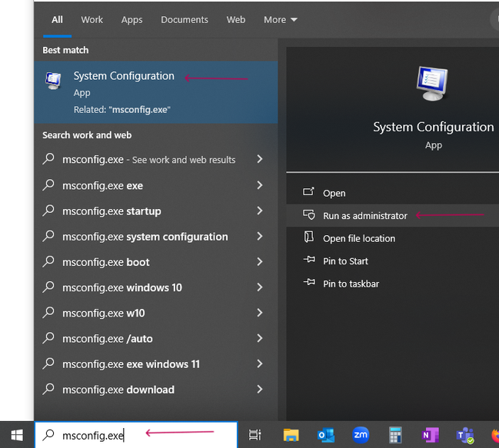The image size is (499, 448).
Task: Open File Explorer from the taskbar
Action: pyautogui.click(x=291, y=435)
